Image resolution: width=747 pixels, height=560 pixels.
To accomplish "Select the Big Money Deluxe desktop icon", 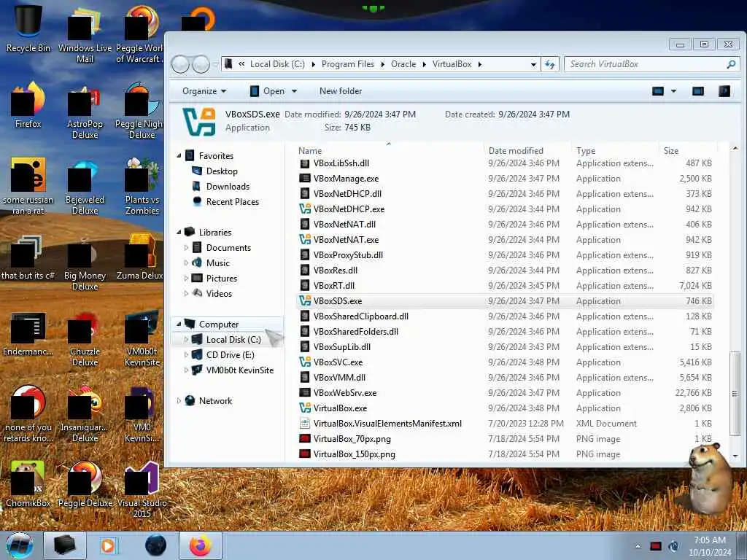I will [85, 262].
